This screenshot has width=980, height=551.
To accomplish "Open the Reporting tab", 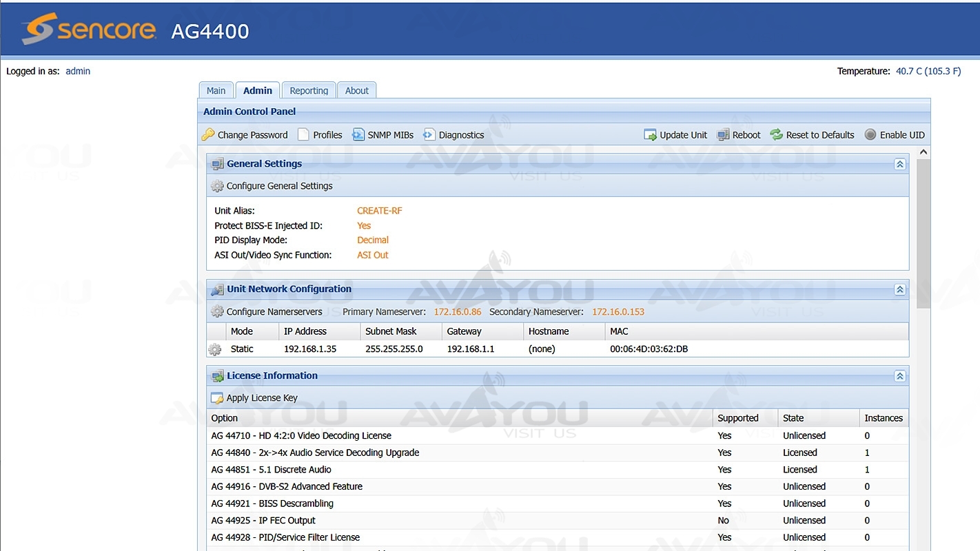I will point(309,91).
